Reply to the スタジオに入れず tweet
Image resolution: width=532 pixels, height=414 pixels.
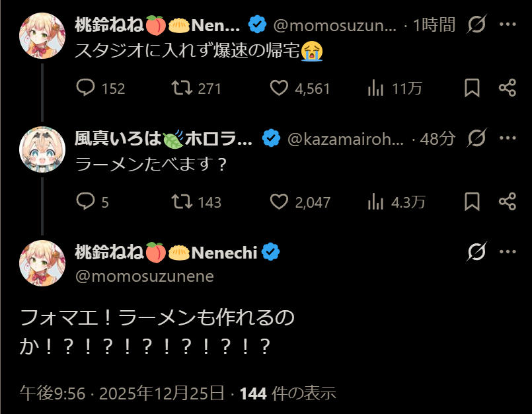tap(87, 88)
